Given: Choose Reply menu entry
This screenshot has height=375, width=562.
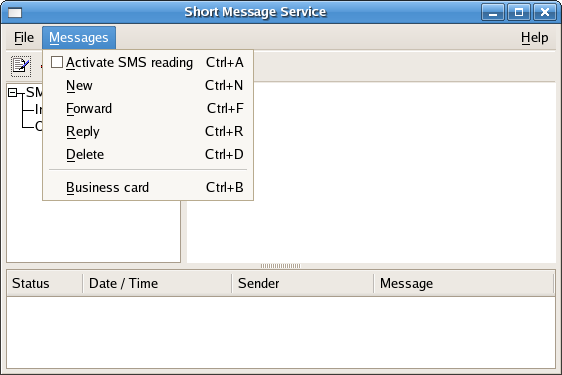Looking at the screenshot, I should [x=148, y=131].
